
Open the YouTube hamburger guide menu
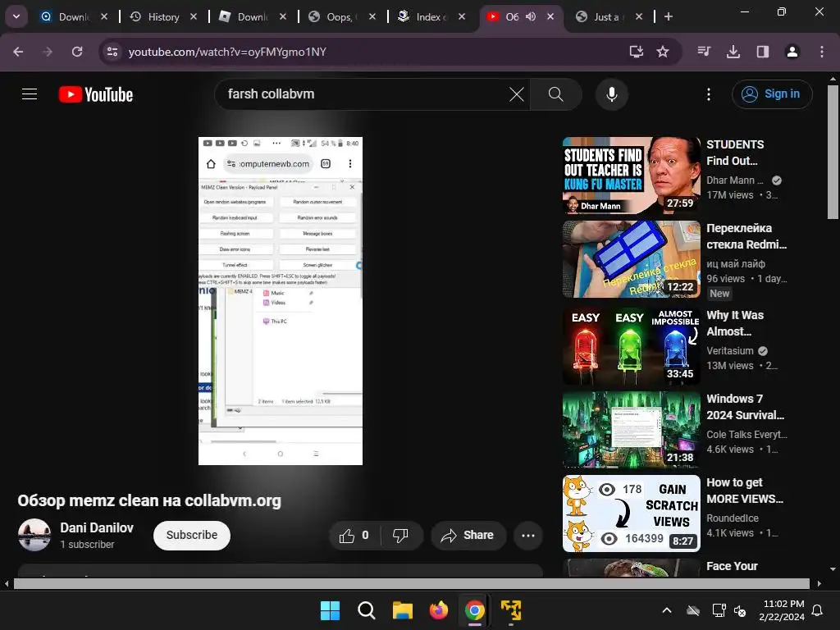(x=30, y=94)
